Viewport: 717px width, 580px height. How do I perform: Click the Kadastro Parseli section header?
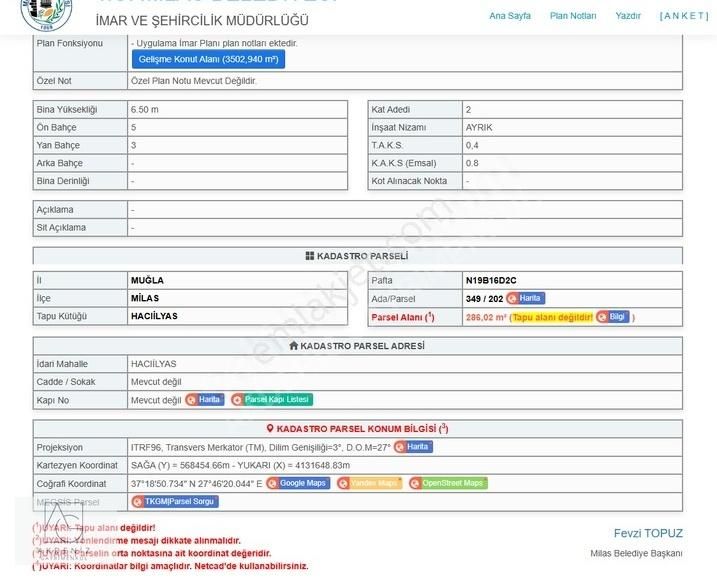[x=357, y=256]
